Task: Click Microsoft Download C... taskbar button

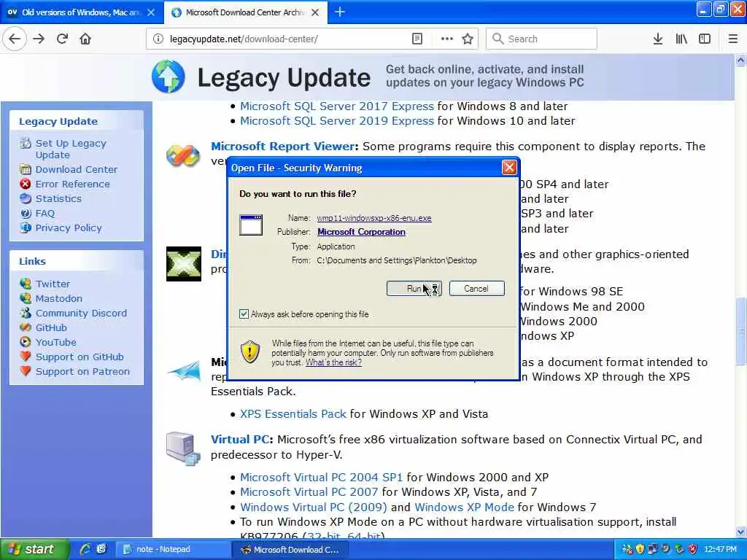Action: coord(290,549)
